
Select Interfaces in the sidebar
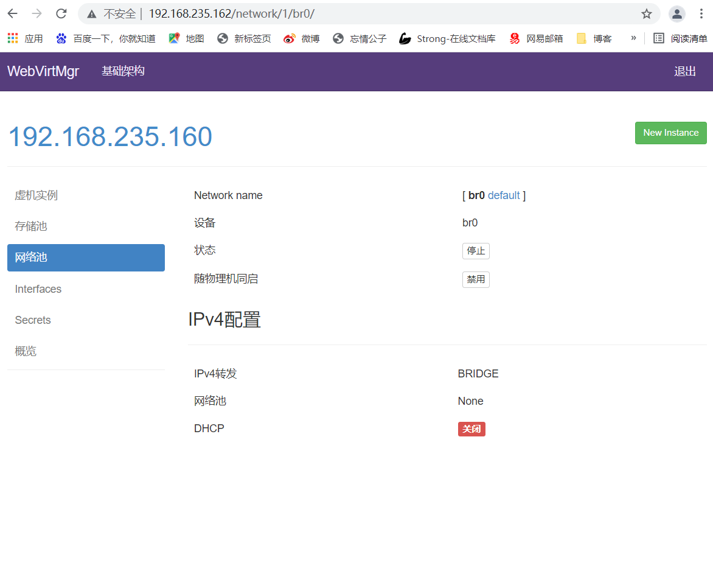click(x=86, y=289)
